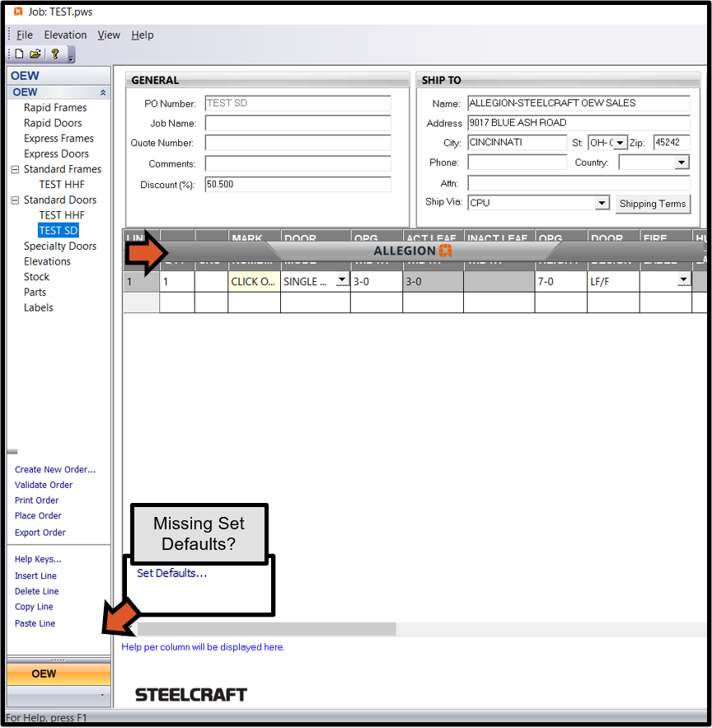Click Copy Line link
This screenshot has height=728, width=712.
(x=34, y=606)
